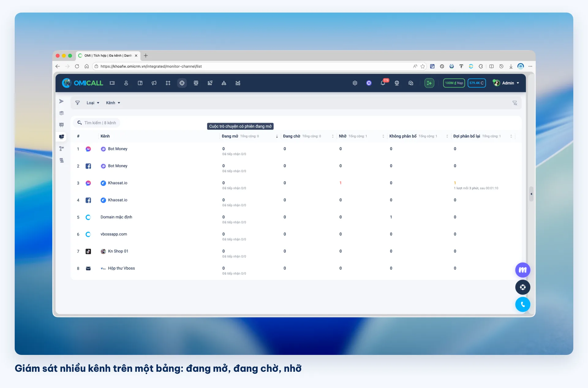Open the notifications bell icon
588x388 pixels.
pyautogui.click(x=383, y=83)
